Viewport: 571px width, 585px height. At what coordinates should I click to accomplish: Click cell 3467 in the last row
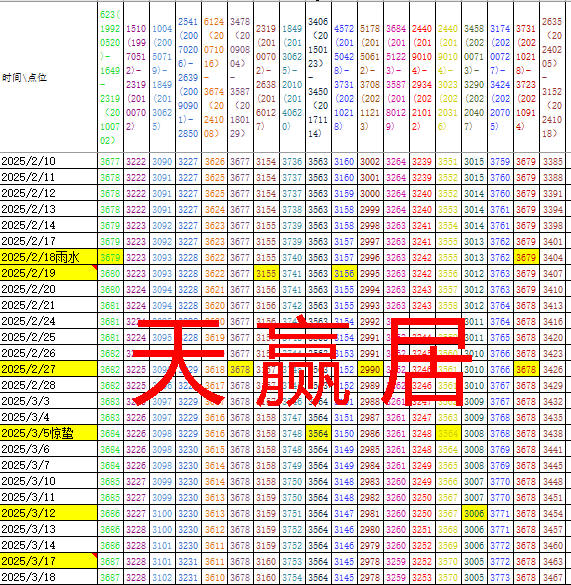click(553, 577)
